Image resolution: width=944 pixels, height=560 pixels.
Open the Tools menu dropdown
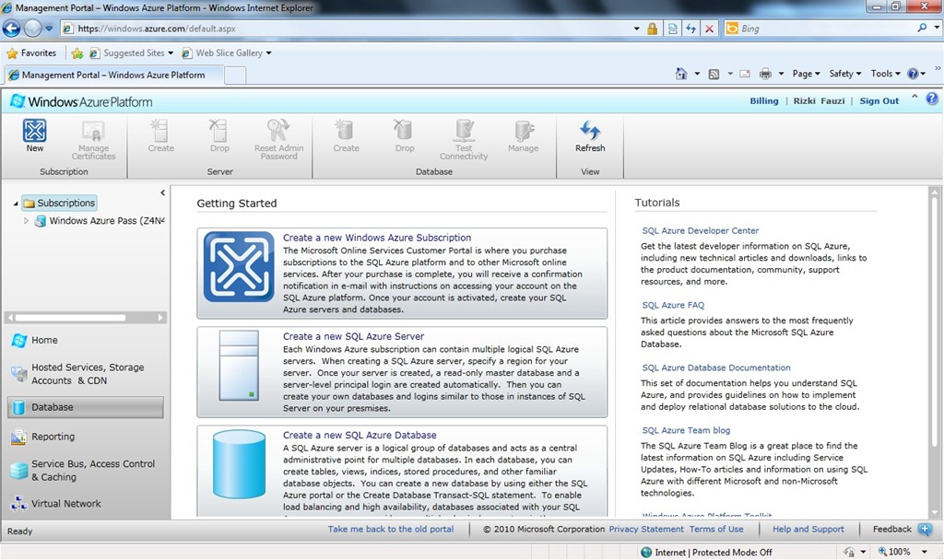pos(886,74)
